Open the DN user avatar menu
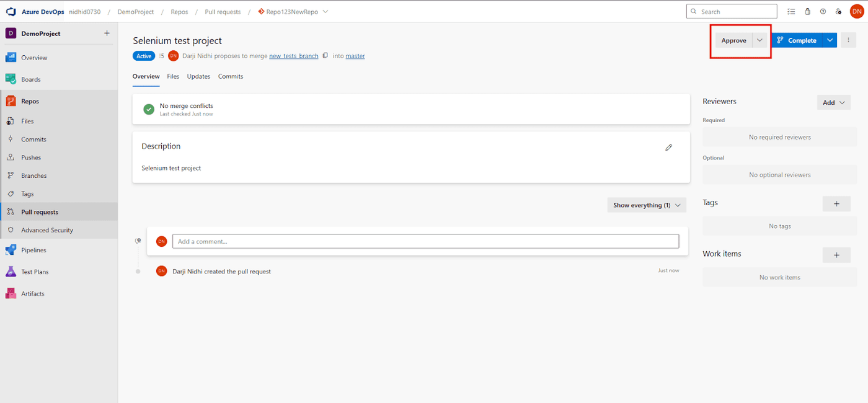Image resolution: width=868 pixels, height=403 pixels. 856,11
